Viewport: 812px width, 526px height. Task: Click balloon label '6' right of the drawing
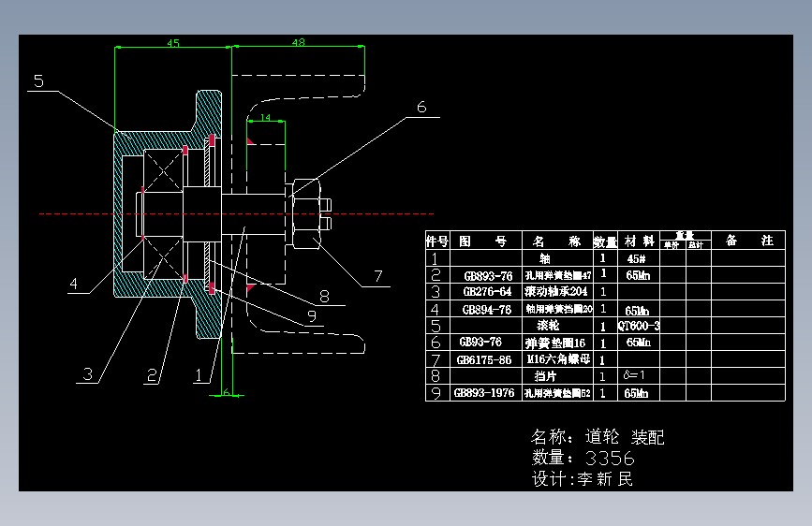(x=421, y=108)
